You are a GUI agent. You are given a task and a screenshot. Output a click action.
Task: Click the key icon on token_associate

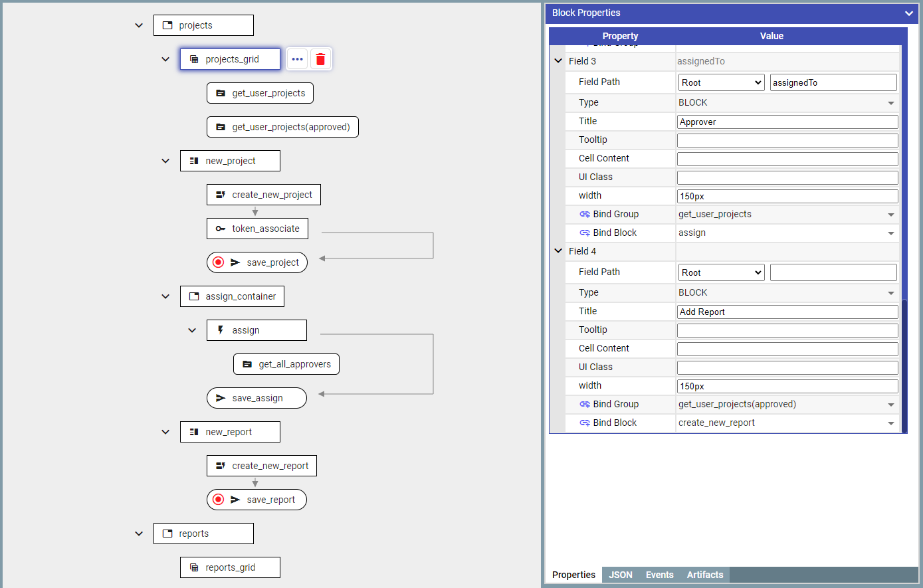(x=221, y=229)
